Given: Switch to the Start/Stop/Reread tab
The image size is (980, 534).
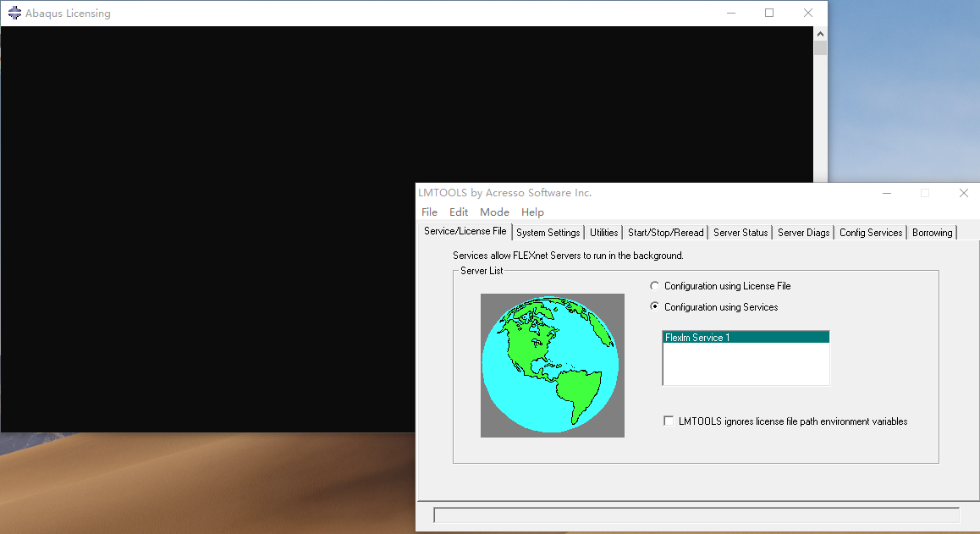Looking at the screenshot, I should tap(665, 233).
